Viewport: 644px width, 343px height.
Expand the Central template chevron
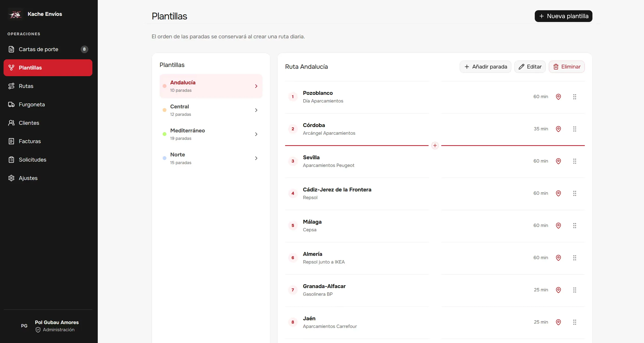coord(256,110)
